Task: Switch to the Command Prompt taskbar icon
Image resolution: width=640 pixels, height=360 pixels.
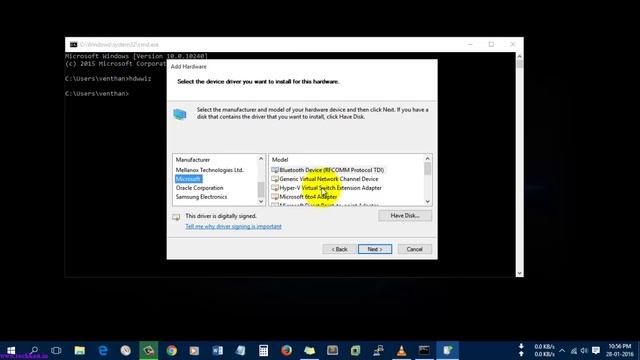Action: [424, 350]
